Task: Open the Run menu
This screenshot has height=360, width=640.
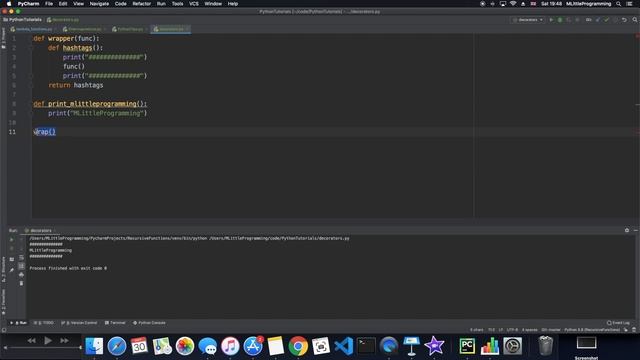Action: pyautogui.click(x=161, y=4)
